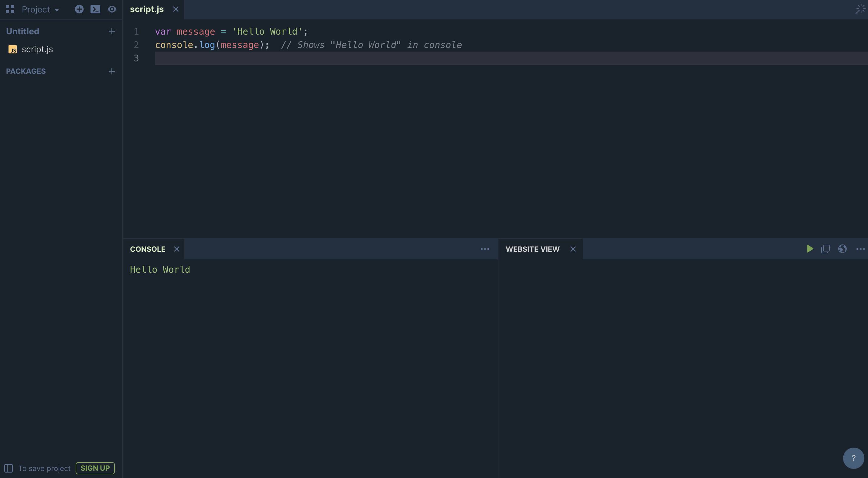Click the 'To save project' text

[44, 468]
